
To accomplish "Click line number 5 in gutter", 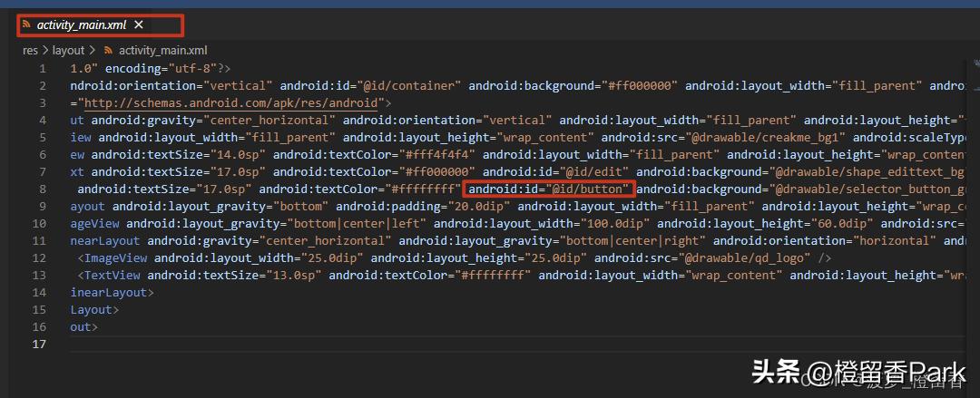I will tap(42, 138).
